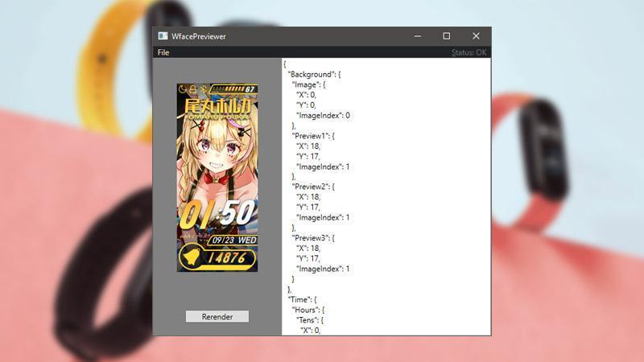Click the "Status: OK" indicator
Image resolution: width=644 pixels, height=362 pixels.
pos(469,52)
